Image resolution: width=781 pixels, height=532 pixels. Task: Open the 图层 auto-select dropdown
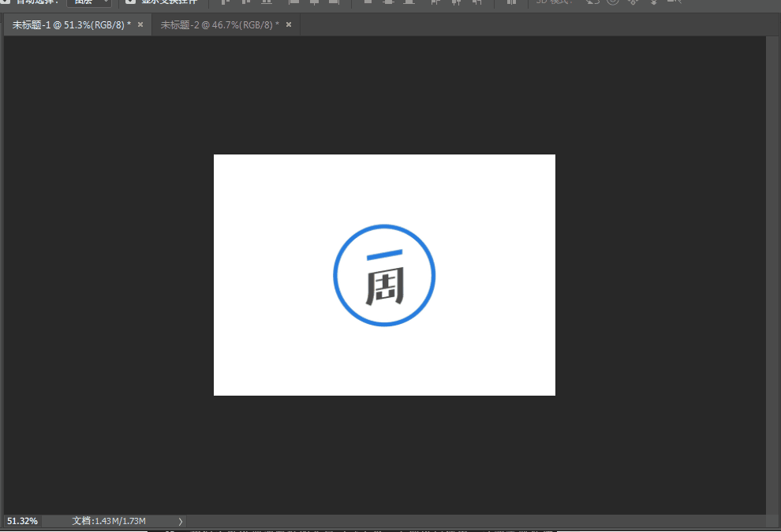[x=88, y=2]
